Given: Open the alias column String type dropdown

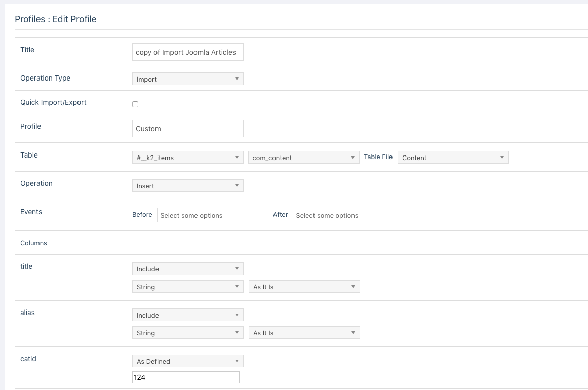Looking at the screenshot, I should pyautogui.click(x=187, y=333).
